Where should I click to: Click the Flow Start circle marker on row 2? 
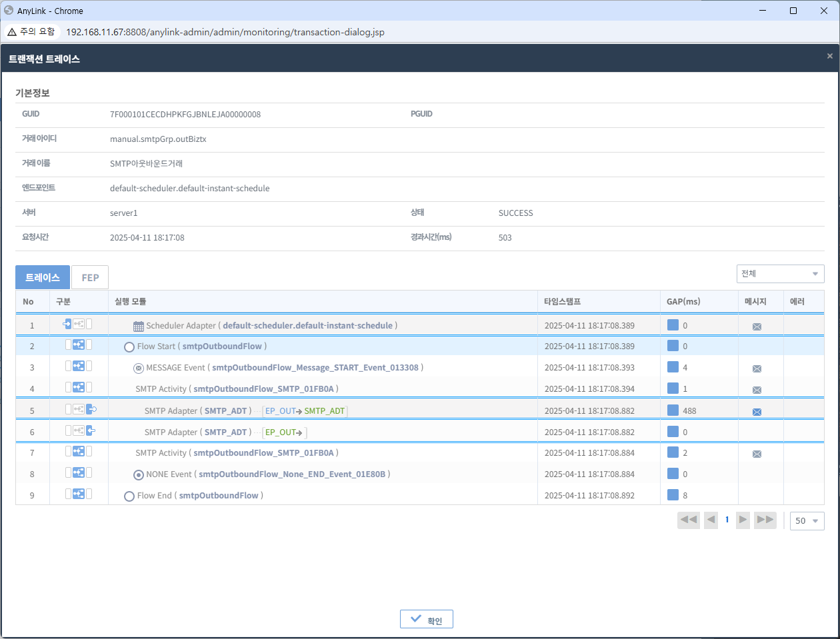click(x=129, y=346)
